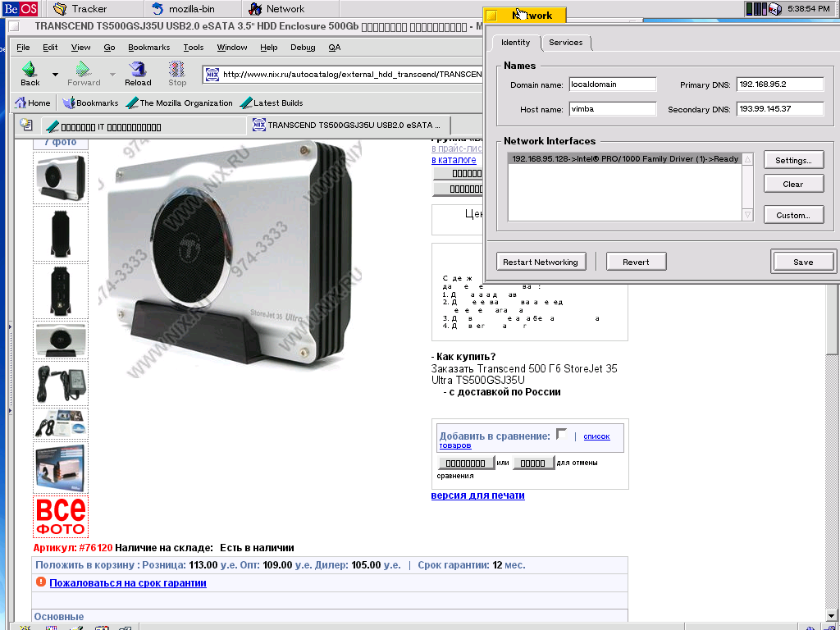Viewport: 840px width, 630px height.
Task: Click the Network Interfaces list scroll-down arrow
Action: [x=747, y=215]
